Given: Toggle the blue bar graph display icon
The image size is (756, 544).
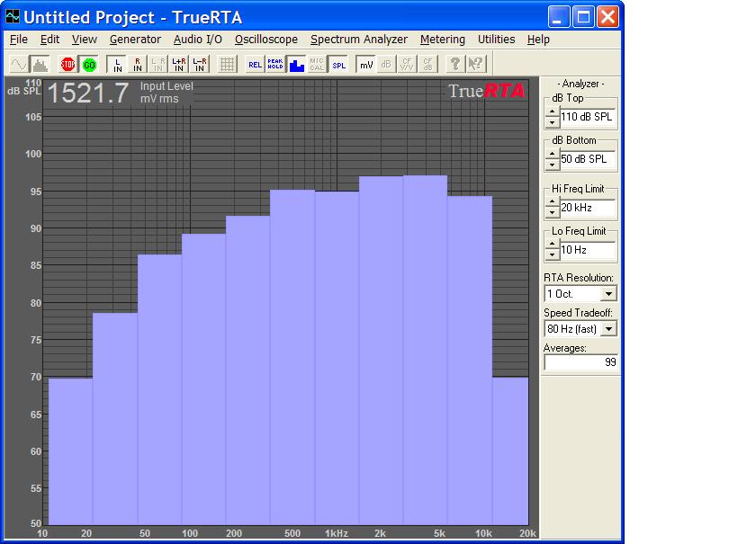Looking at the screenshot, I should click(x=296, y=64).
